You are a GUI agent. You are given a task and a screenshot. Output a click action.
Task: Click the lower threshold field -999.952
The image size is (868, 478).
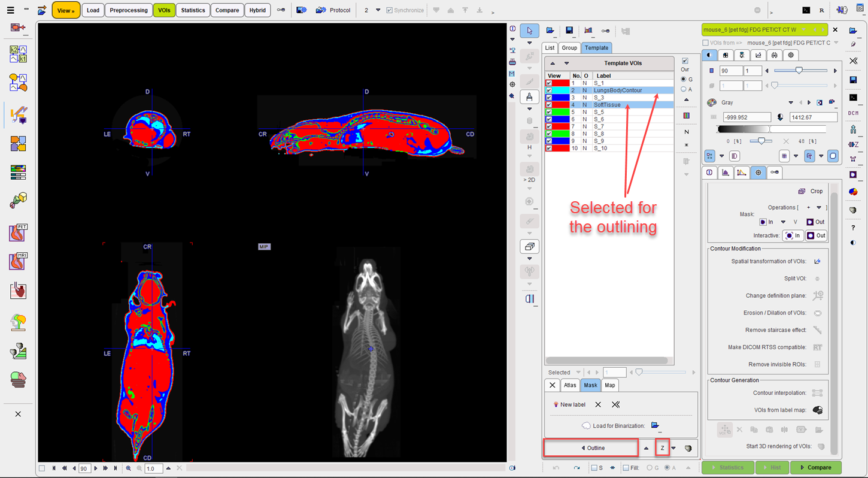(x=746, y=117)
